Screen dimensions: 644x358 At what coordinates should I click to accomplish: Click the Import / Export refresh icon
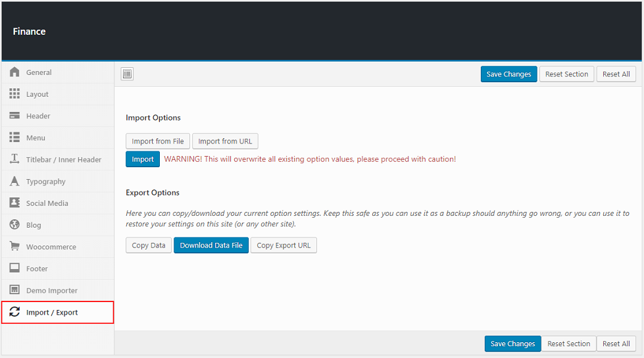(x=14, y=312)
